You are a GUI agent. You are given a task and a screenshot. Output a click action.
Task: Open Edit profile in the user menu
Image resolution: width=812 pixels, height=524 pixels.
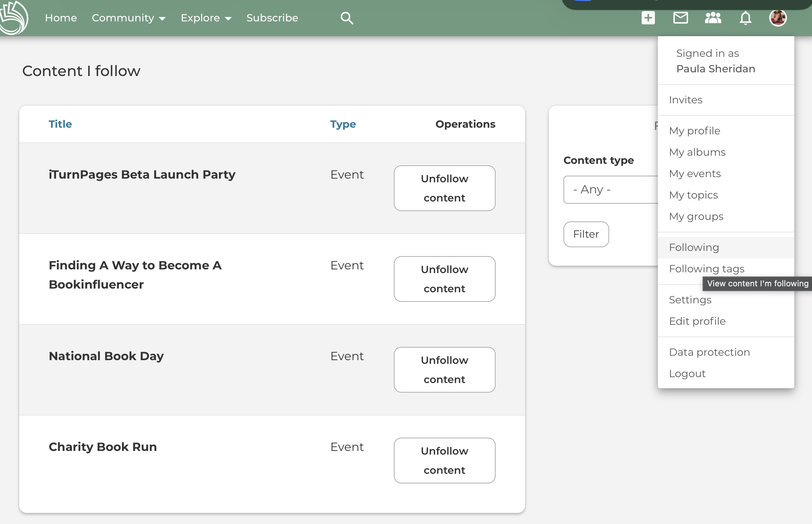(x=697, y=321)
